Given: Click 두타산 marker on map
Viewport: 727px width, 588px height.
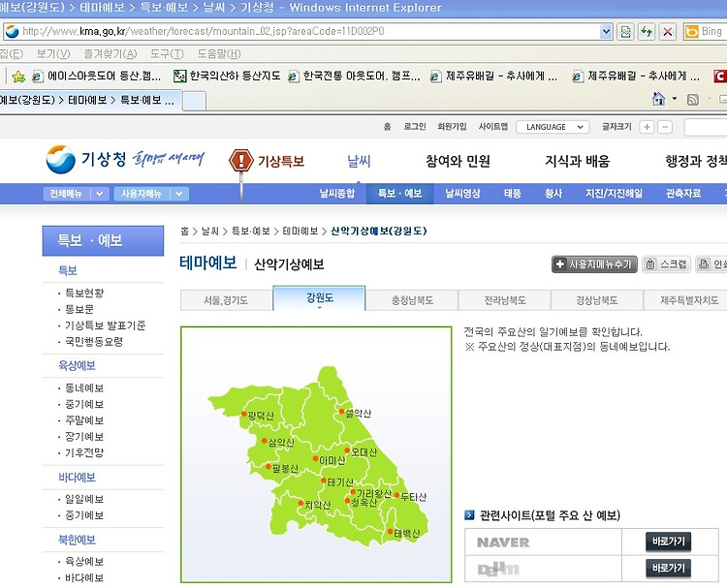Looking at the screenshot, I should [x=396, y=495].
